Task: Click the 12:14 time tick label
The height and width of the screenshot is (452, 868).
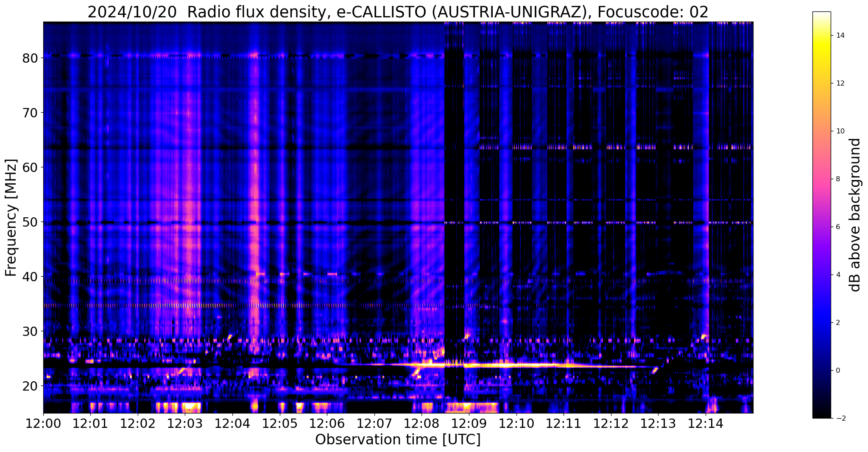Action: (706, 424)
